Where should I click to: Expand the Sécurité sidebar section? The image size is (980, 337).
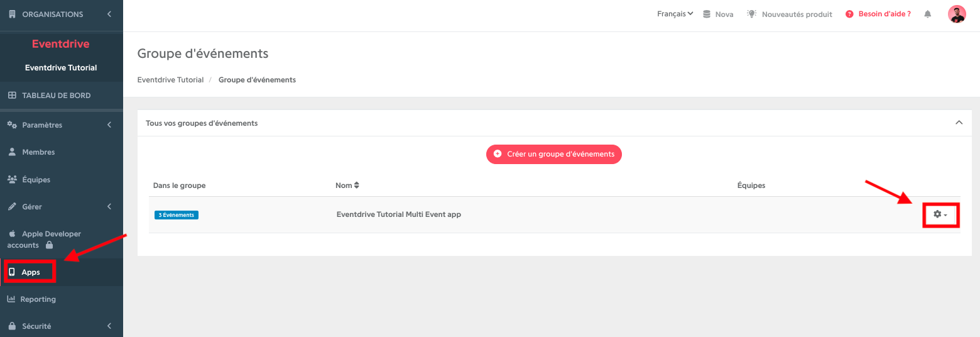(62, 326)
